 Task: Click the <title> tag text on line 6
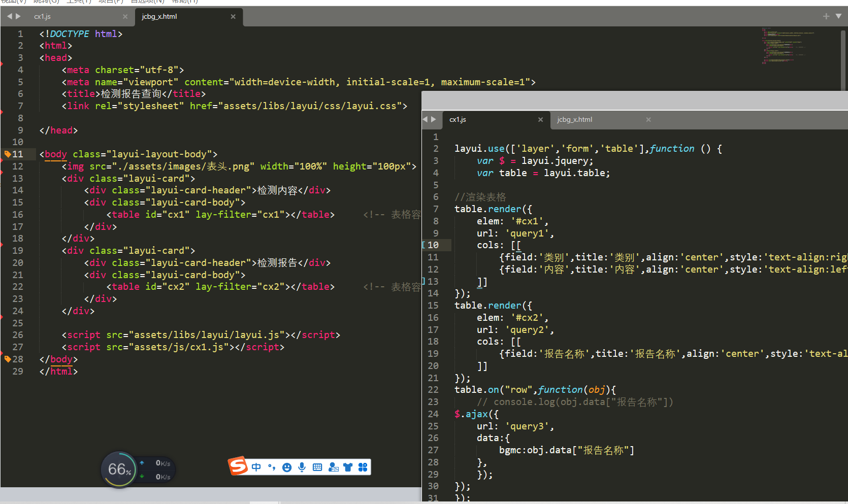tap(81, 93)
